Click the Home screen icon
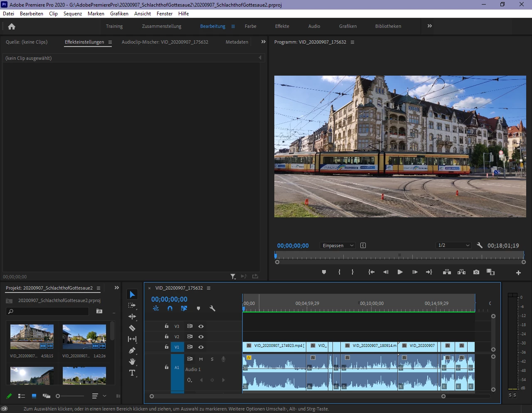Screen dimensions: 532x413 tap(12, 26)
